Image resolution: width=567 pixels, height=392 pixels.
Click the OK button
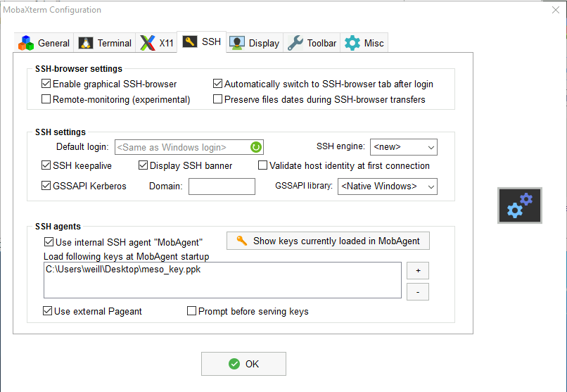243,364
